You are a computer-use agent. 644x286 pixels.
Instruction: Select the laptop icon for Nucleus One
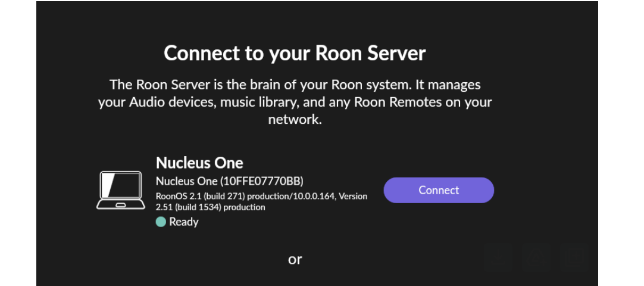tap(121, 190)
